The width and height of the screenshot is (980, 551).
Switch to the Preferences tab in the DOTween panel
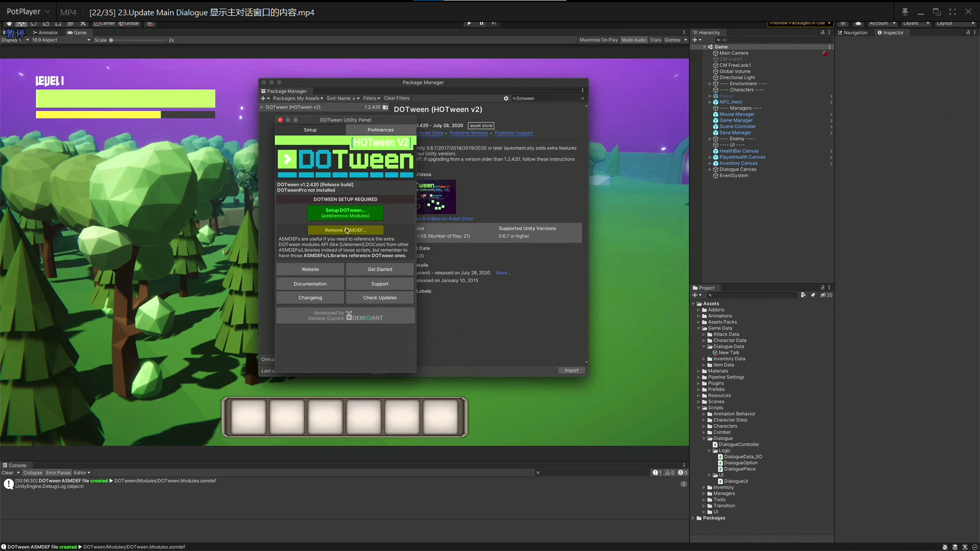click(380, 130)
